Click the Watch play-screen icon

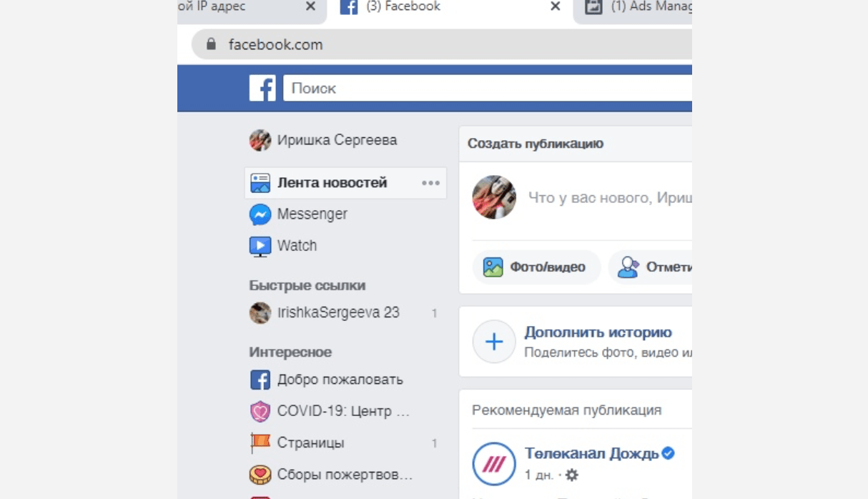[260, 247]
